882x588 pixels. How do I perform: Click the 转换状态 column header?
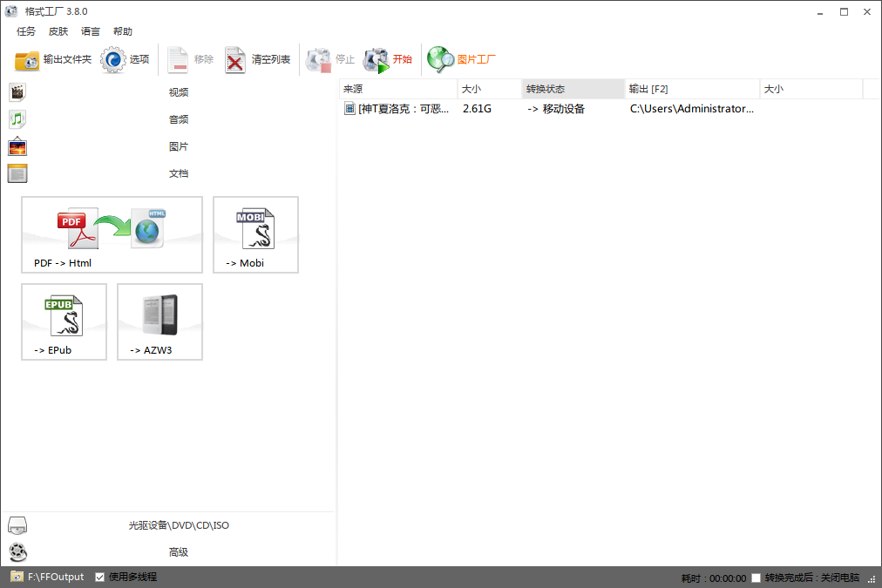(x=573, y=89)
